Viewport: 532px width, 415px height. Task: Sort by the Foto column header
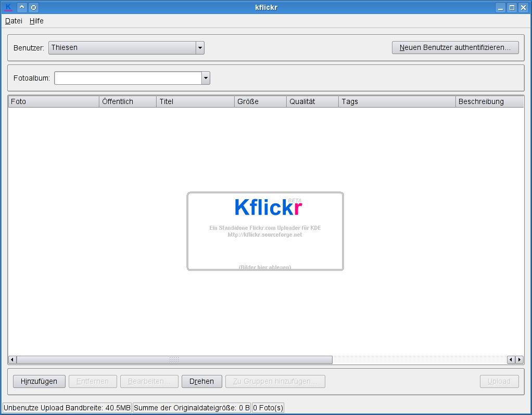coord(54,101)
